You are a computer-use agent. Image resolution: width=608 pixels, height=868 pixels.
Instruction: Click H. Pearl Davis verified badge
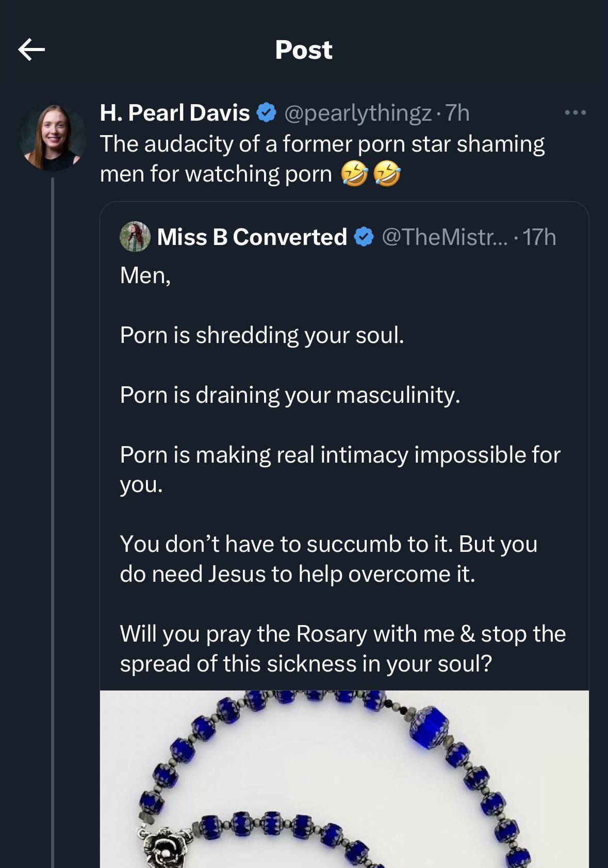pyautogui.click(x=267, y=113)
